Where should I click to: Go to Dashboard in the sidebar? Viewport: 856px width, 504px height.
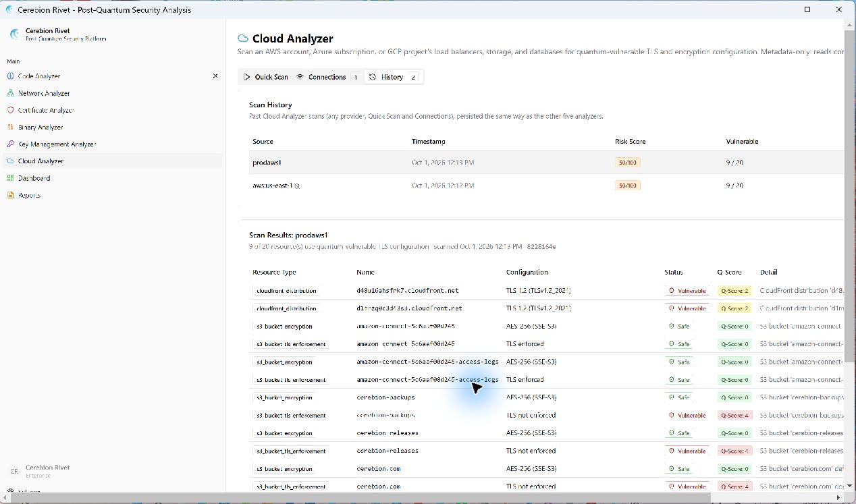coord(34,178)
